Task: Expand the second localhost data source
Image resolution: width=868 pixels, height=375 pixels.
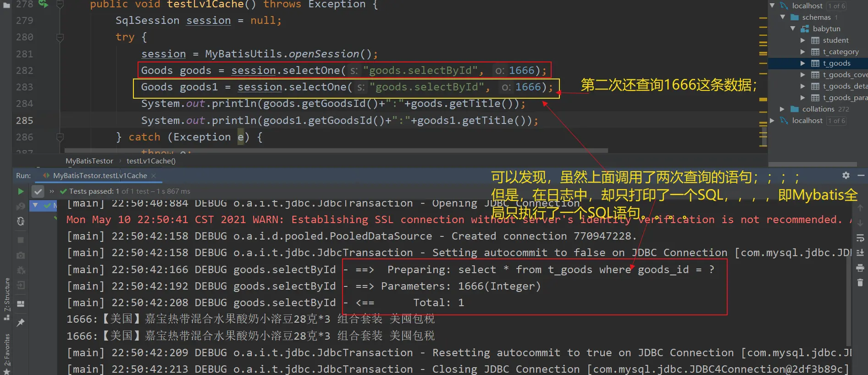Action: 772,121
